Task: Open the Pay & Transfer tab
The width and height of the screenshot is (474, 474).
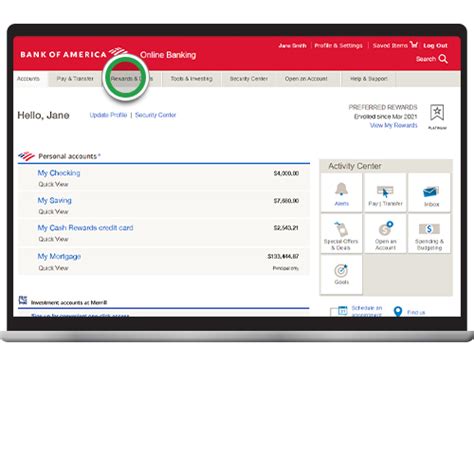Action: coord(75,79)
